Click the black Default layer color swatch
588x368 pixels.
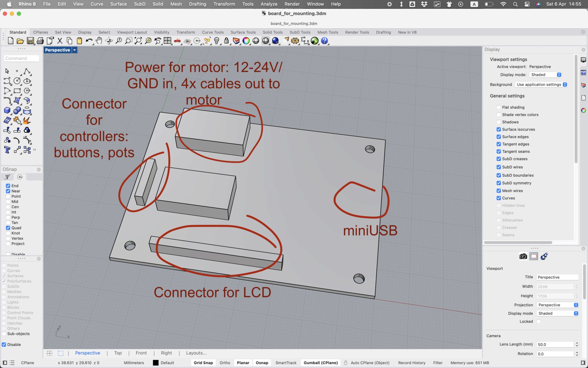coord(155,363)
